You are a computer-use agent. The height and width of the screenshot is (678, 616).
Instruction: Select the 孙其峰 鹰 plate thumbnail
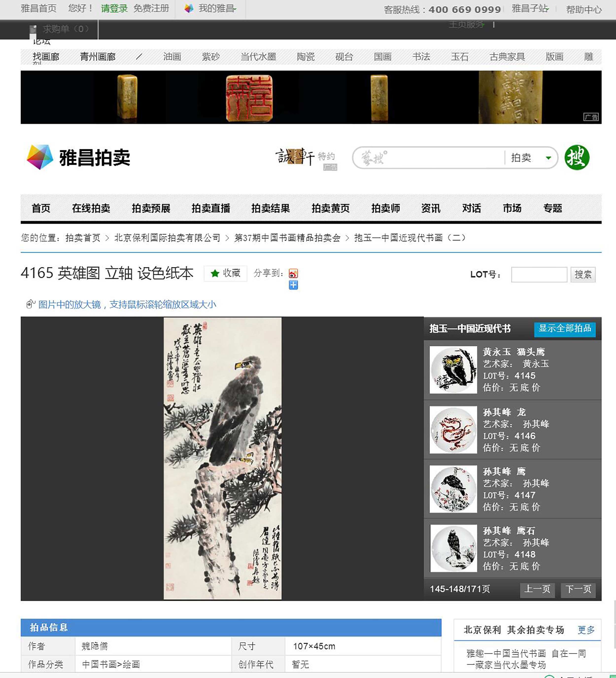453,489
